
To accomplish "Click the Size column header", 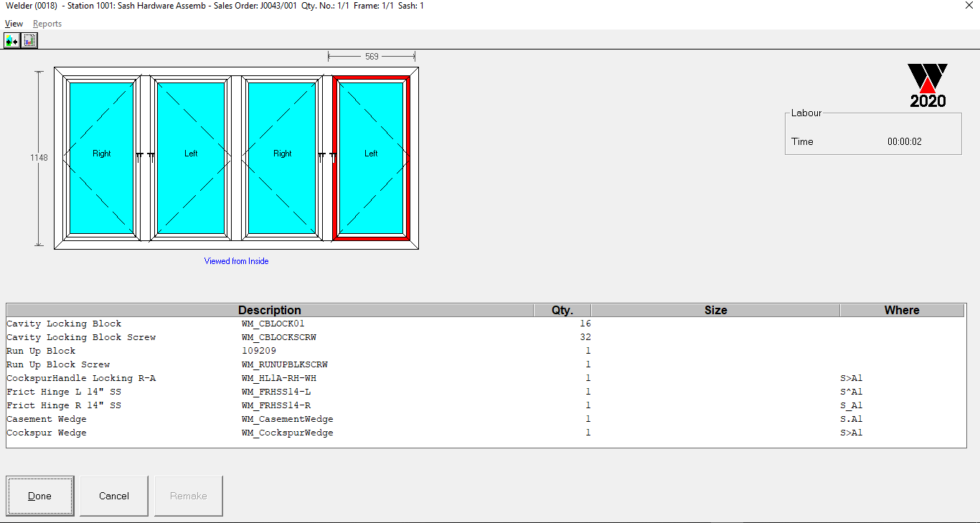I will click(715, 311).
